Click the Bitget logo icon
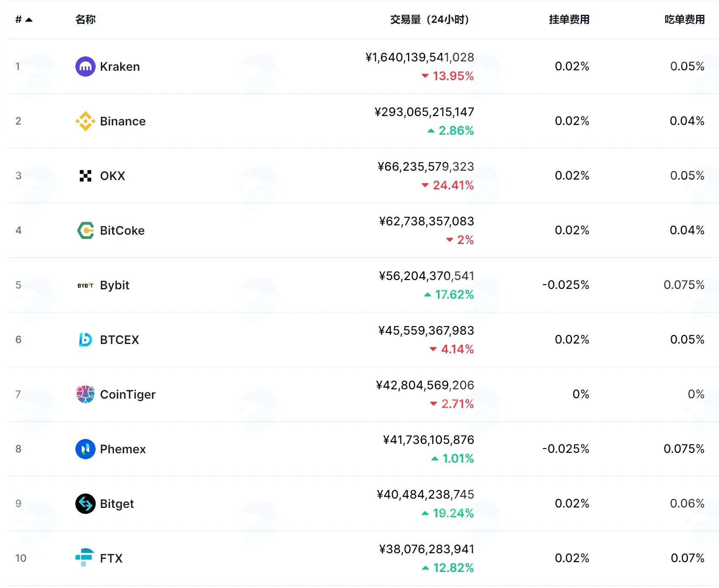 86,504
